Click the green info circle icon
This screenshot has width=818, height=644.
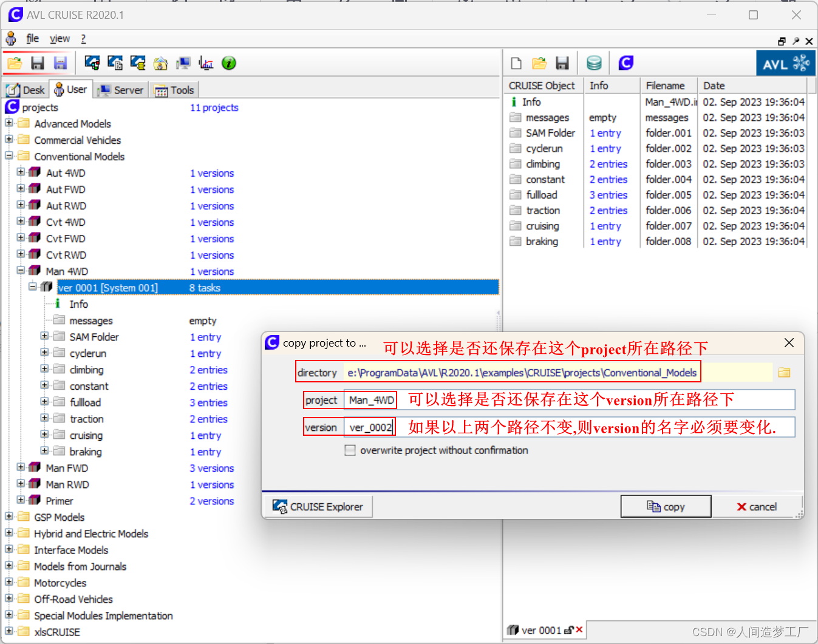[229, 63]
